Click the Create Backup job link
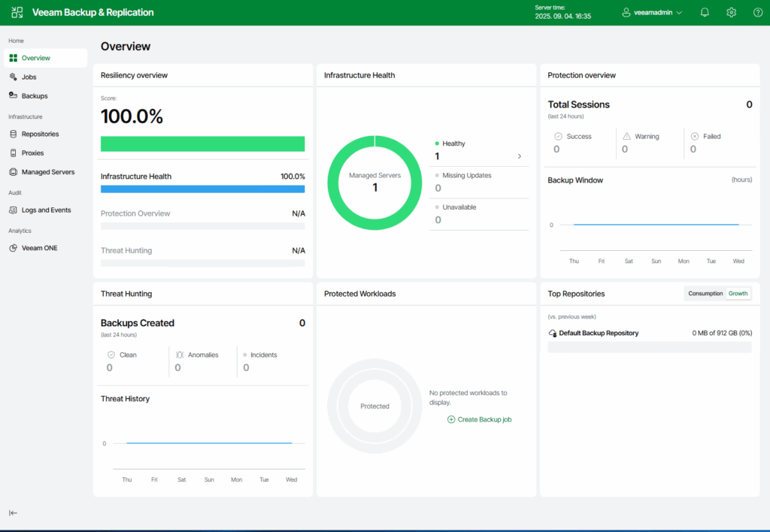The height and width of the screenshot is (532, 770). point(484,419)
